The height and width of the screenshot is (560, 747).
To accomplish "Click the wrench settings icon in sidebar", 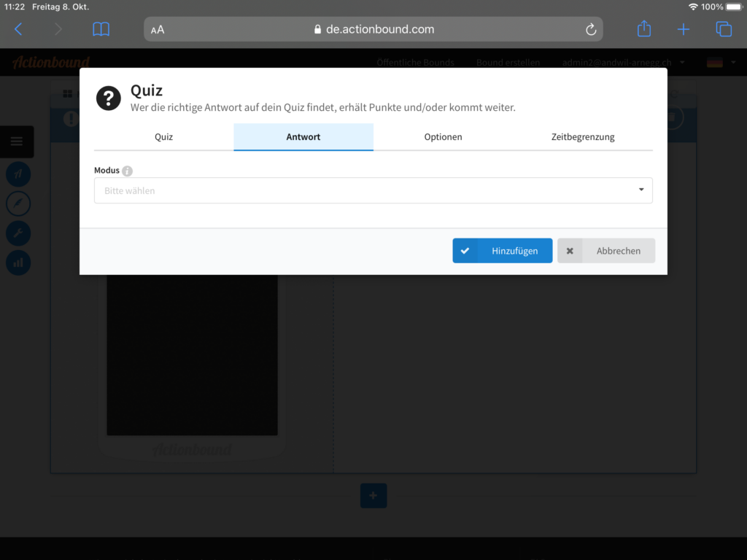I will pyautogui.click(x=18, y=233).
